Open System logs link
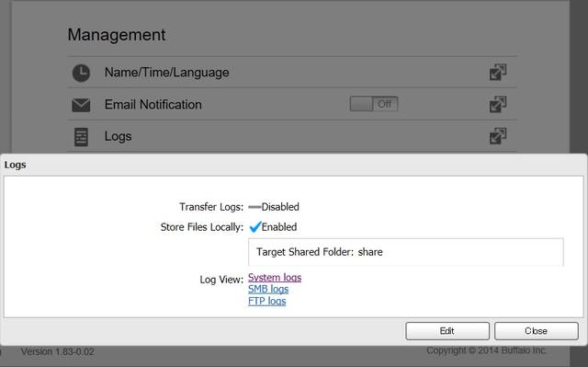The image size is (588, 367). (275, 277)
